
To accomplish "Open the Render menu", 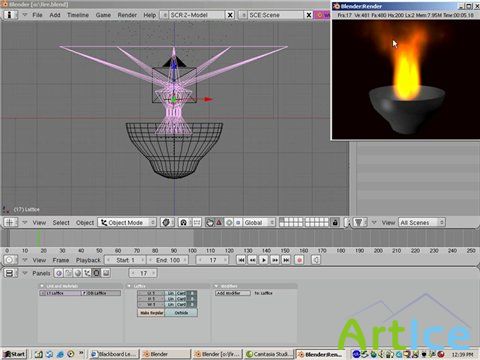I will (127, 15).
